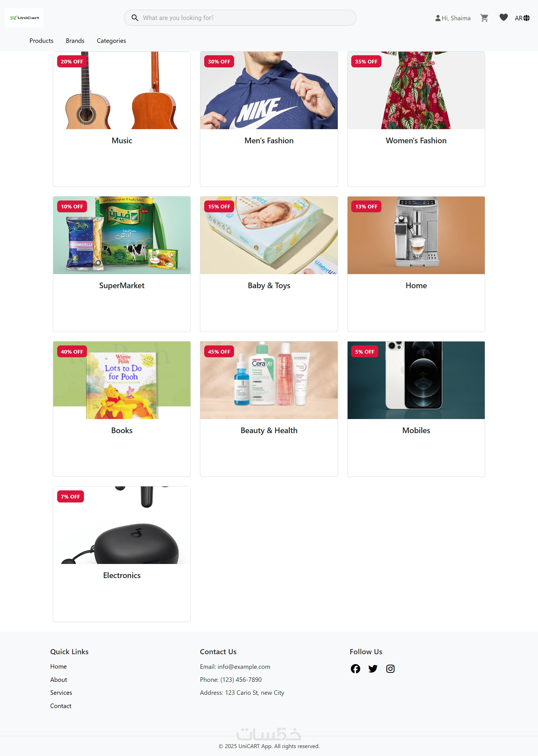Click the Twitter icon in the footer
Image resolution: width=538 pixels, height=756 pixels.
coord(373,669)
